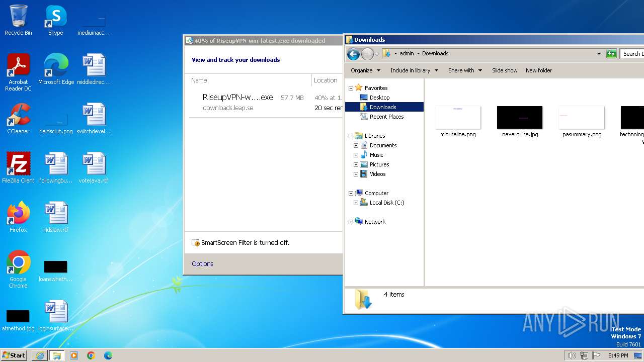Expand the Network tree node
644x362 pixels.
click(351, 222)
